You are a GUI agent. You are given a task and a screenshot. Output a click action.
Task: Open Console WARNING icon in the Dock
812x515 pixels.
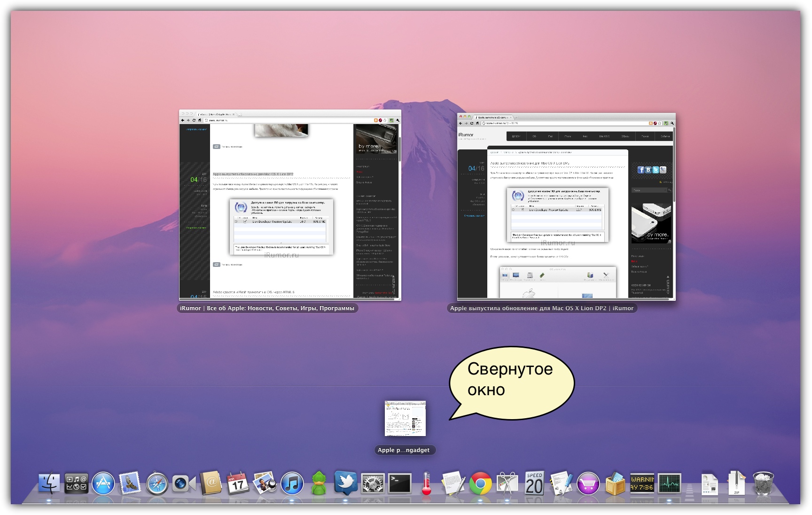coord(642,484)
